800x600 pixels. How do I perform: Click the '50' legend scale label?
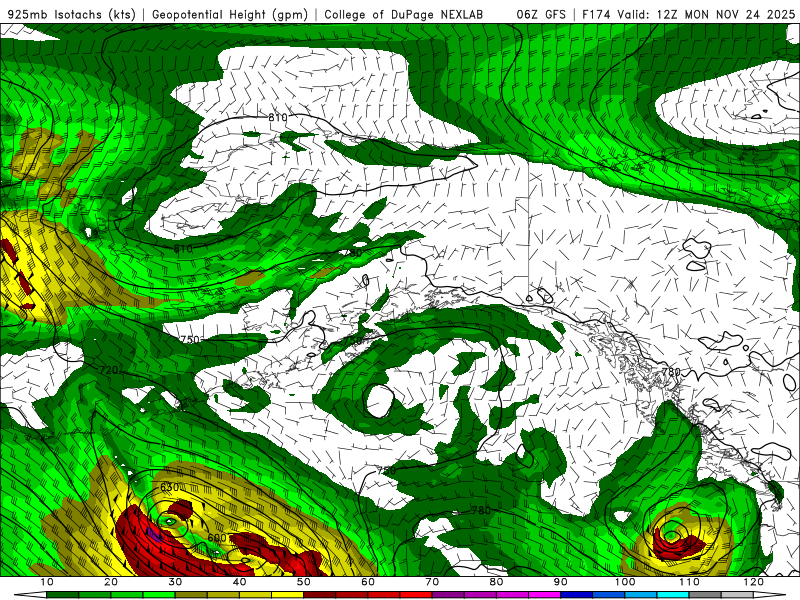pyautogui.click(x=303, y=582)
